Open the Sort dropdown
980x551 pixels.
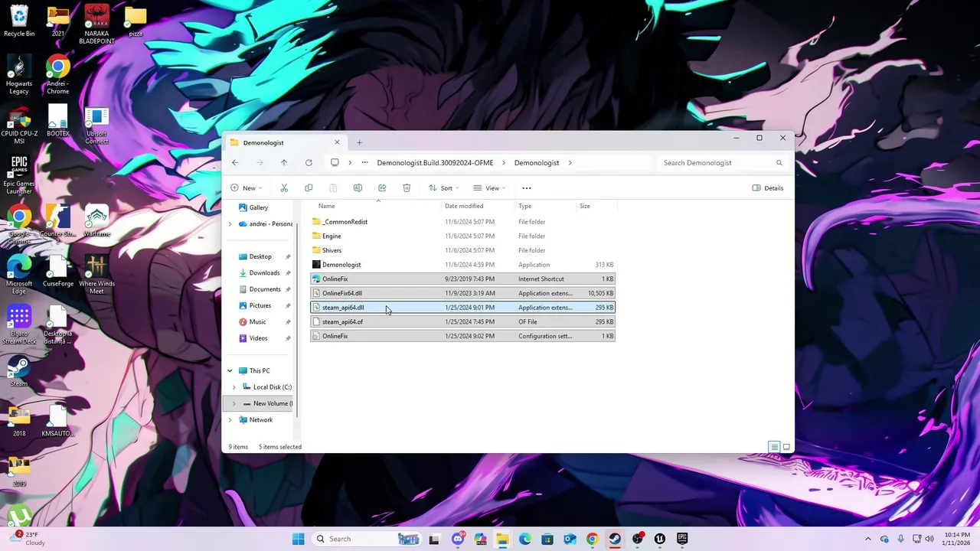[443, 188]
